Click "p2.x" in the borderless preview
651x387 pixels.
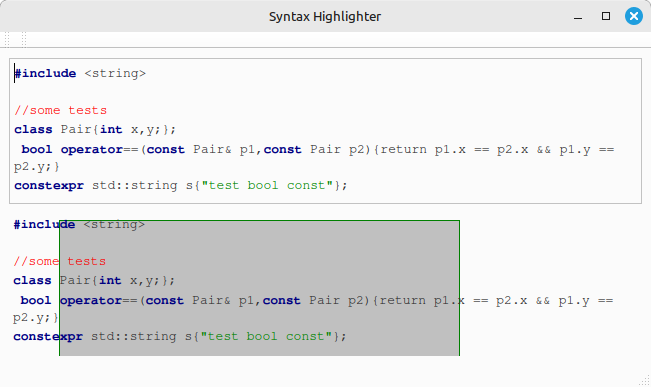tap(512, 301)
